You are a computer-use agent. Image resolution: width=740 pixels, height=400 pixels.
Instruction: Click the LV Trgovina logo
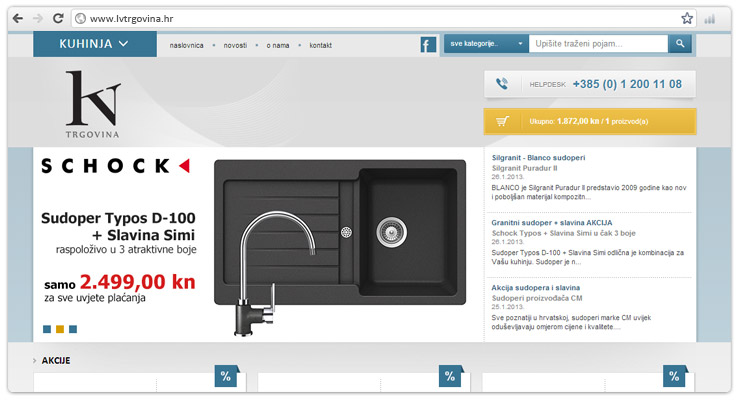tap(93, 104)
